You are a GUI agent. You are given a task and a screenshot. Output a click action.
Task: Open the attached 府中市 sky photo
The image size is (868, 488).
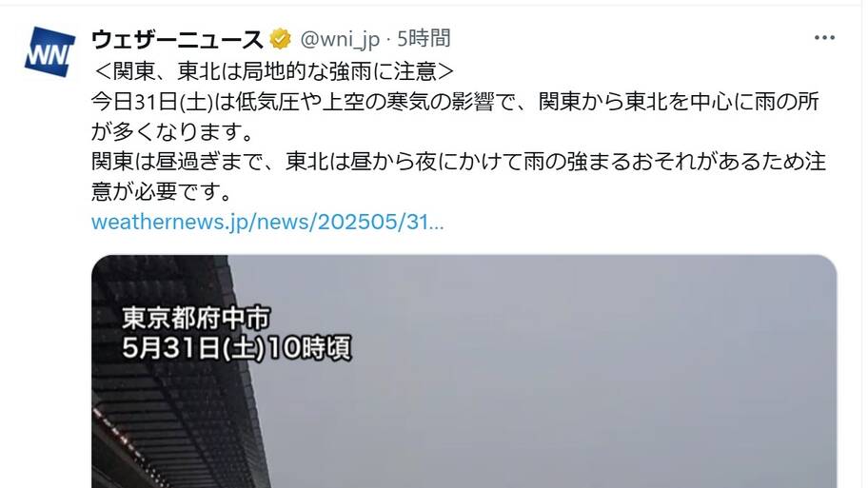coord(464,371)
